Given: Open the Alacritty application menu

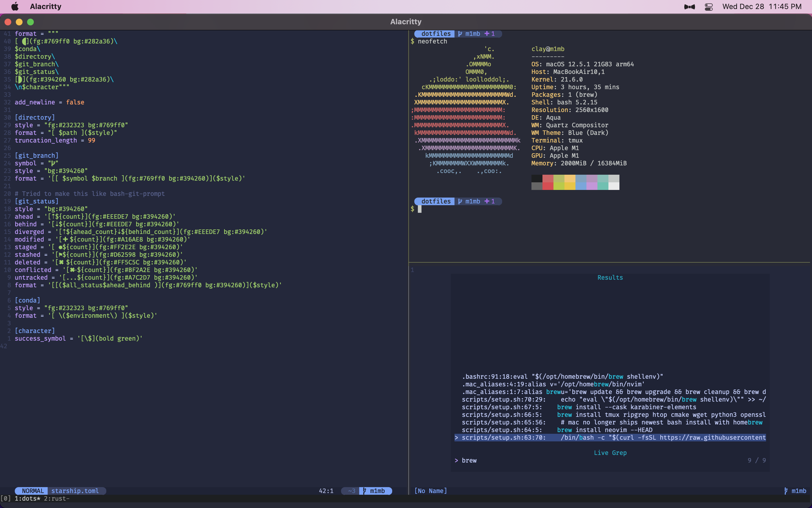Looking at the screenshot, I should (46, 6).
